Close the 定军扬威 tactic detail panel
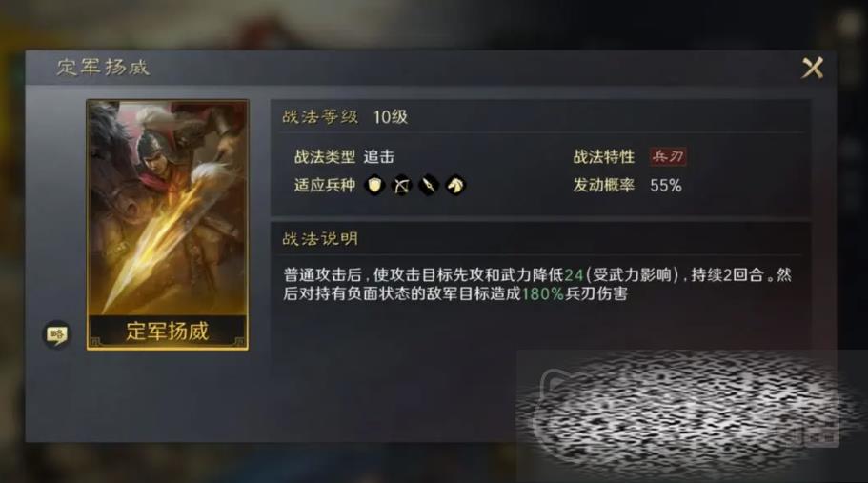Viewport: 868px width, 483px height. (813, 68)
